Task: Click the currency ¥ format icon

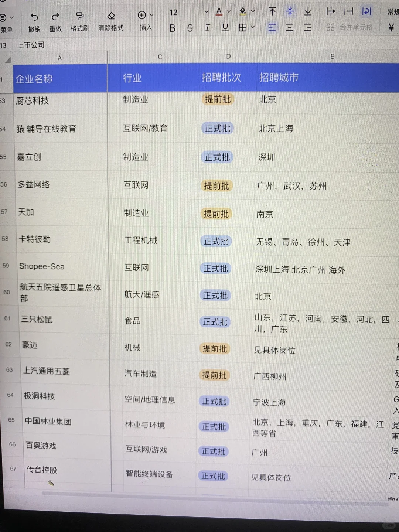Action: (391, 27)
